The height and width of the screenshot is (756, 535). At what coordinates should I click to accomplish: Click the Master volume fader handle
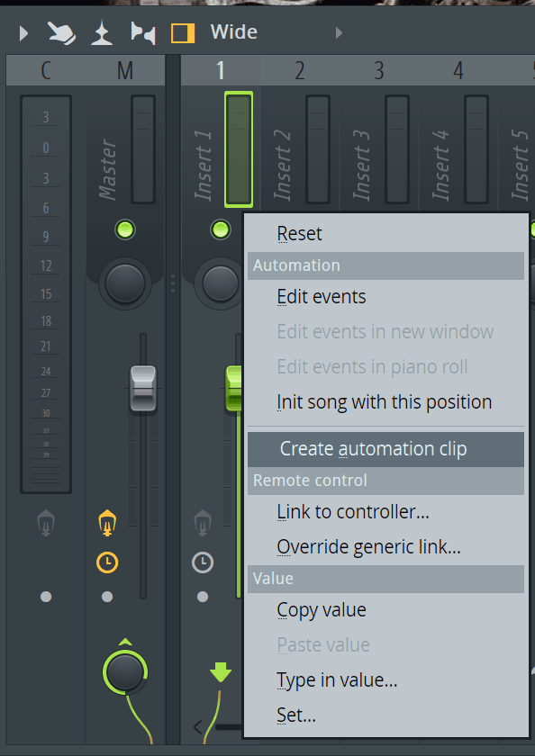tap(143, 389)
